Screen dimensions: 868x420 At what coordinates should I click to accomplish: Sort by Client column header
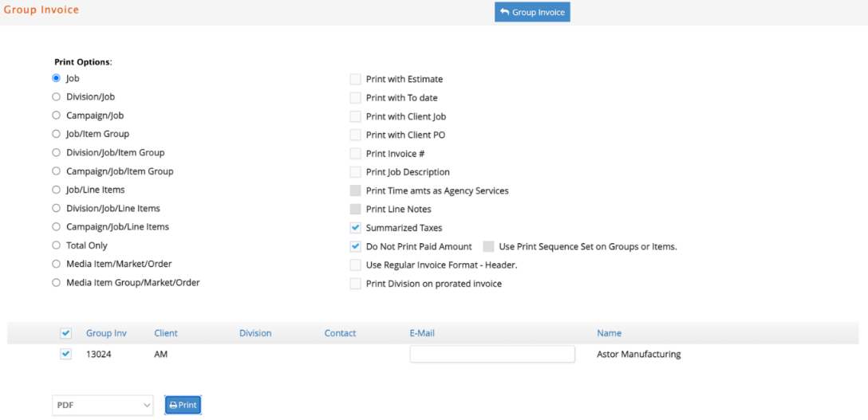coord(166,333)
